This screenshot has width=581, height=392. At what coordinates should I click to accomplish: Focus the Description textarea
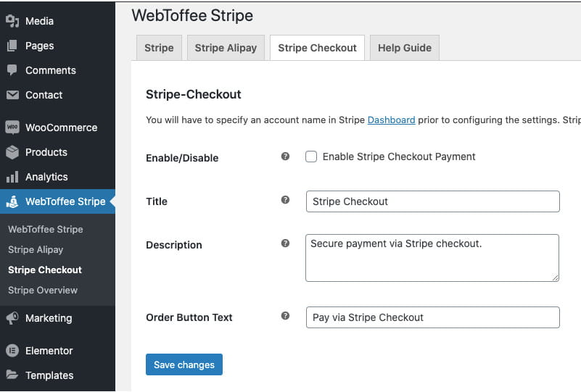[x=432, y=258]
